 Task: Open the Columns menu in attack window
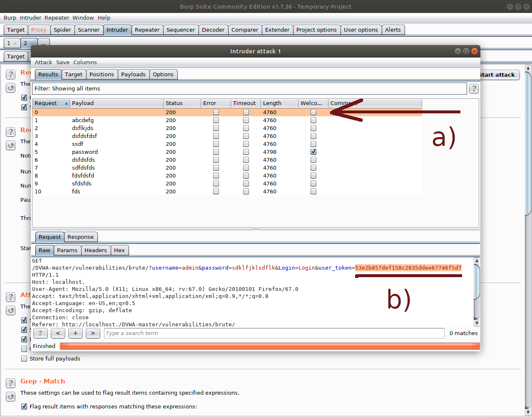[x=85, y=62]
